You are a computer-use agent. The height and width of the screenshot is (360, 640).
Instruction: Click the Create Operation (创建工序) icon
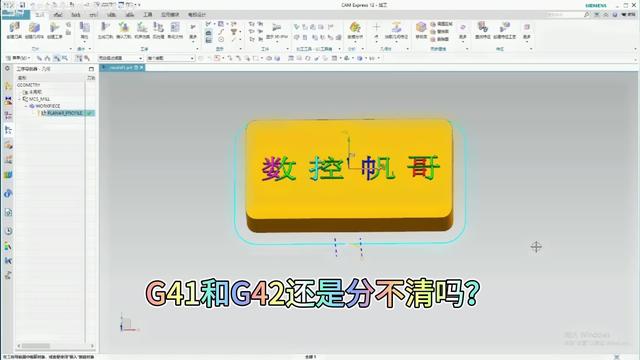pos(54,28)
